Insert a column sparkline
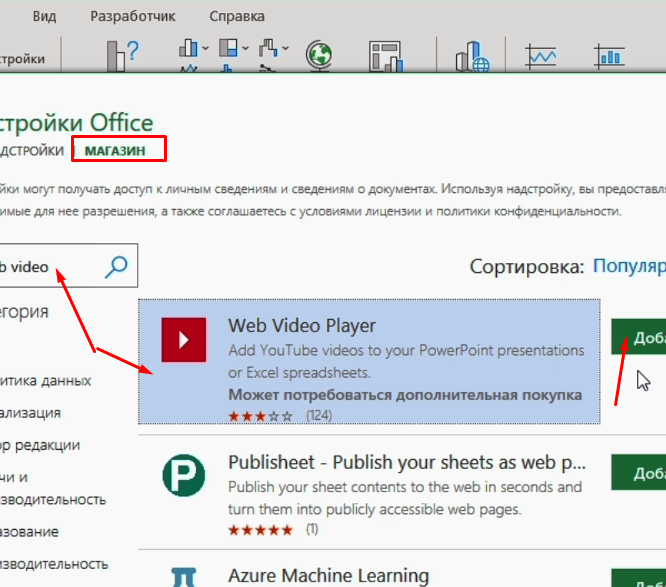The width and height of the screenshot is (666, 587). 609,56
